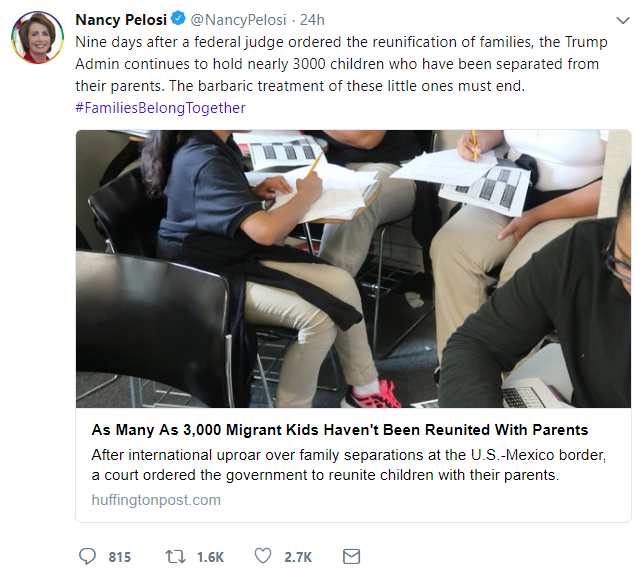Like the tweet with the heart icon

point(263,556)
